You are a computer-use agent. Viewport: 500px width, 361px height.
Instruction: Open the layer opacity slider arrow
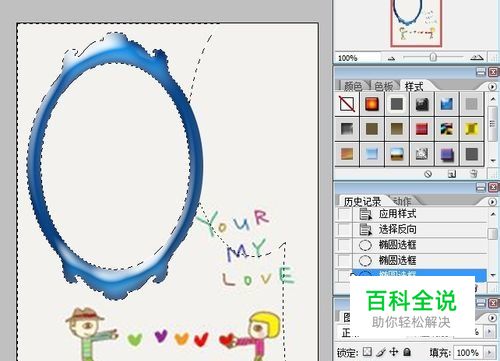tap(490, 332)
